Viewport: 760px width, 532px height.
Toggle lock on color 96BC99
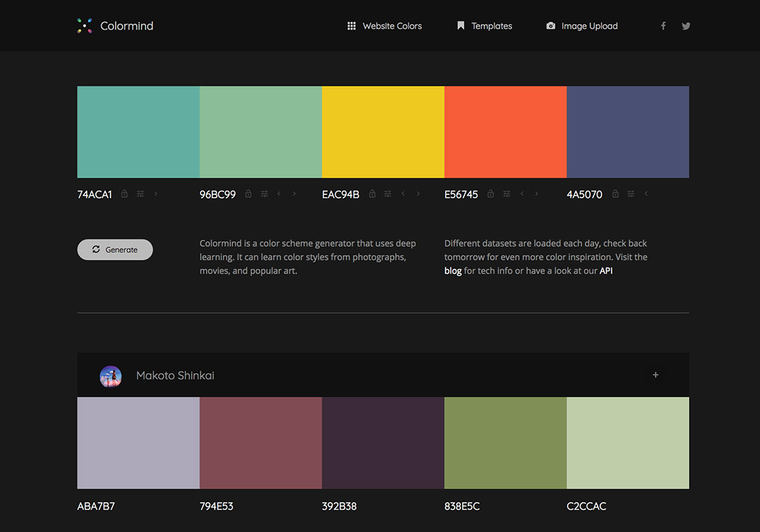(248, 194)
